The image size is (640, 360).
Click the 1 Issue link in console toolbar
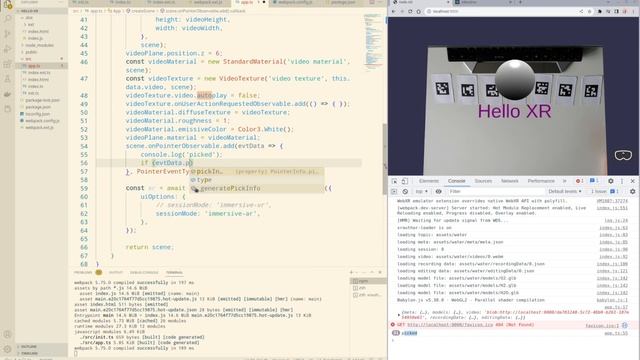click(604, 191)
